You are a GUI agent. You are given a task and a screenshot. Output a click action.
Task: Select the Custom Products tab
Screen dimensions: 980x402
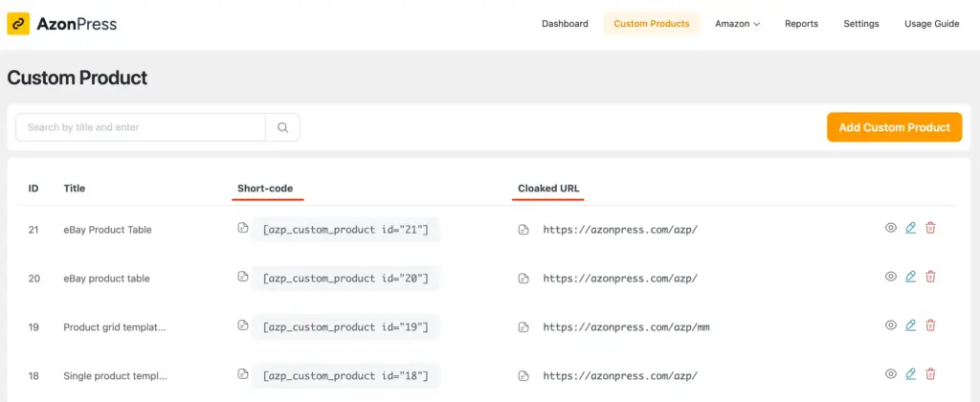(x=652, y=24)
